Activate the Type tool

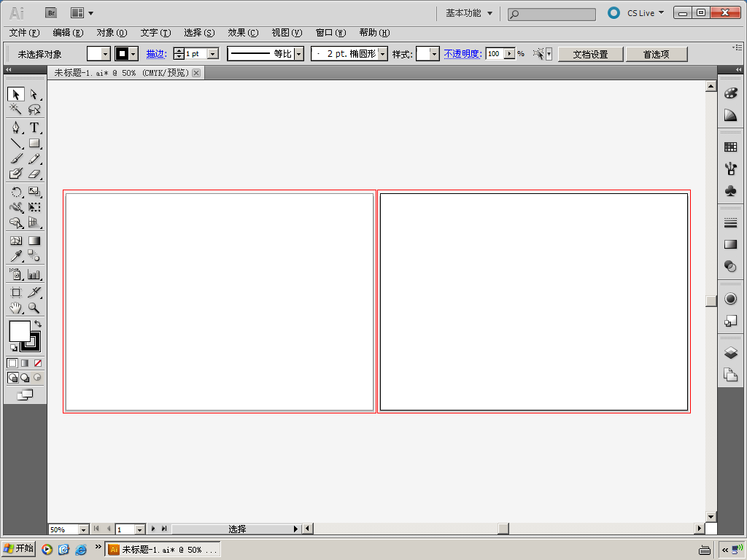pos(34,128)
